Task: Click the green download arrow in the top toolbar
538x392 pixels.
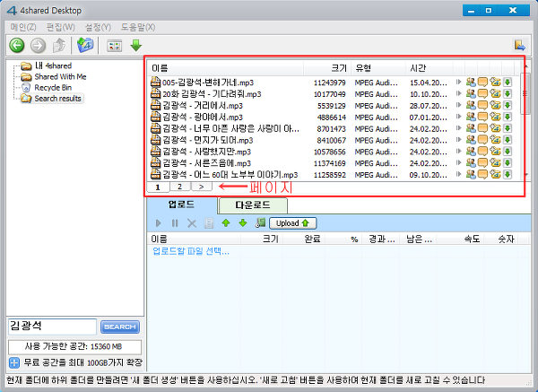Action: pyautogui.click(x=136, y=46)
